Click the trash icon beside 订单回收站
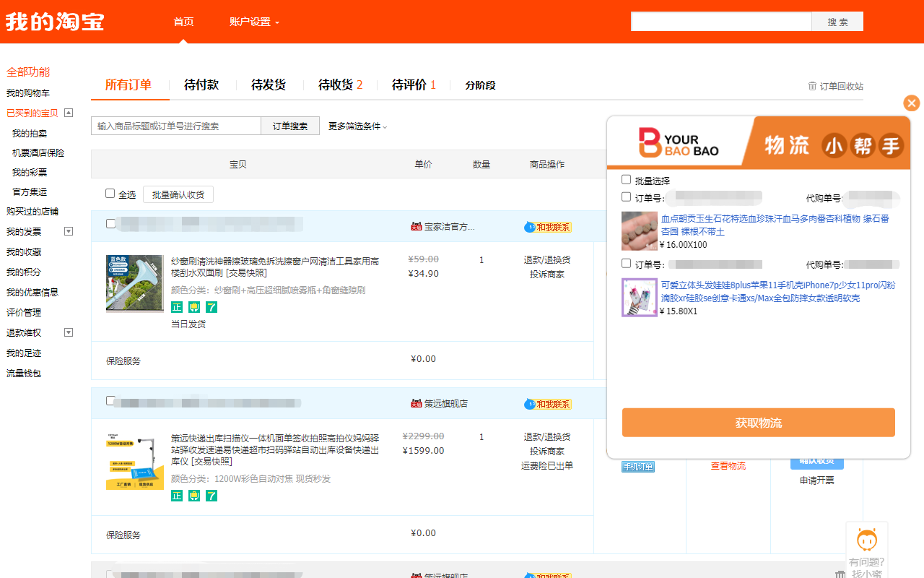Screen dimensions: 924x578 coord(812,86)
